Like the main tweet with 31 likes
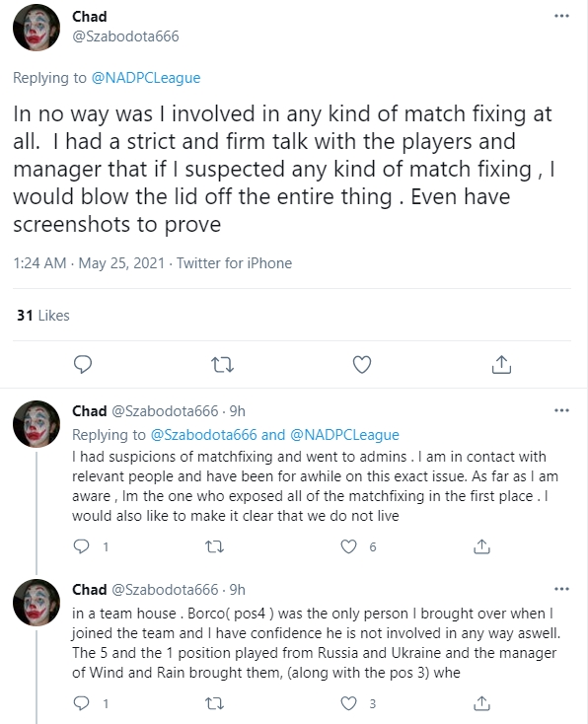Image resolution: width=588 pixels, height=724 pixels. [x=362, y=365]
